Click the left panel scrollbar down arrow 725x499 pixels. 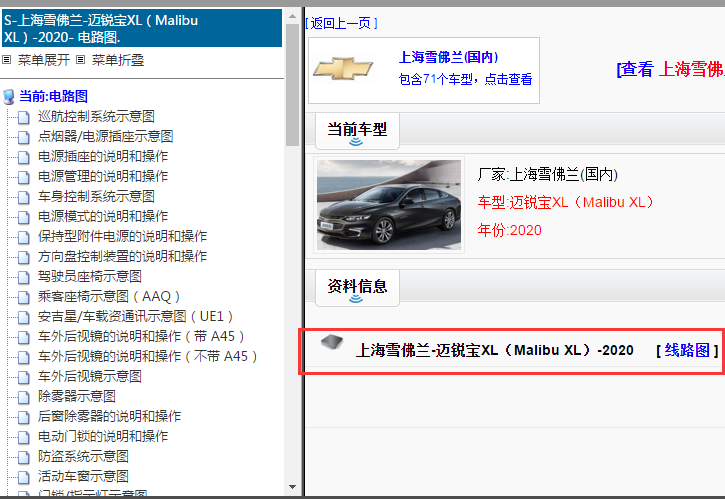point(292,487)
